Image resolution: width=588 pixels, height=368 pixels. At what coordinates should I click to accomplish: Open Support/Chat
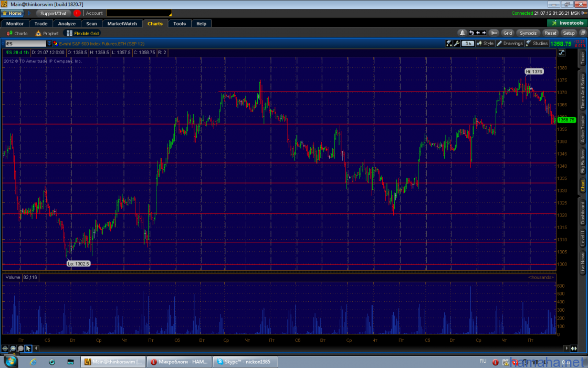[x=53, y=13]
